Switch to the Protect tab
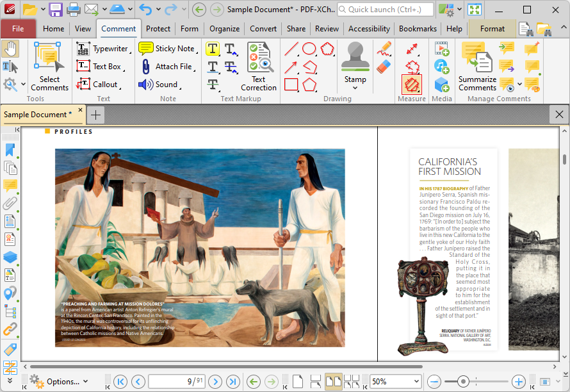570x392 pixels. [x=158, y=29]
